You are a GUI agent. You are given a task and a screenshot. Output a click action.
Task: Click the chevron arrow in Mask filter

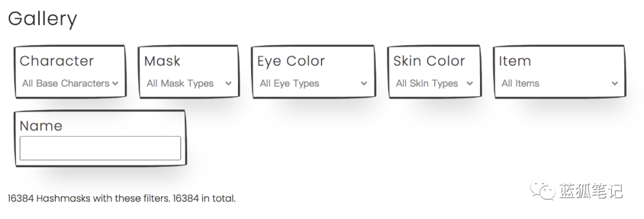tap(228, 83)
